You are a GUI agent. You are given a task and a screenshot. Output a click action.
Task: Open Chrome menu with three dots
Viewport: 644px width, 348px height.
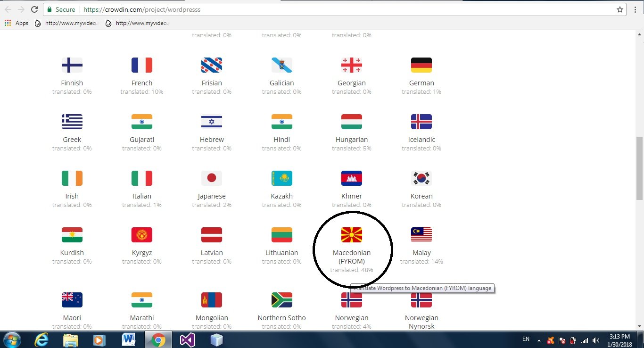tap(636, 9)
